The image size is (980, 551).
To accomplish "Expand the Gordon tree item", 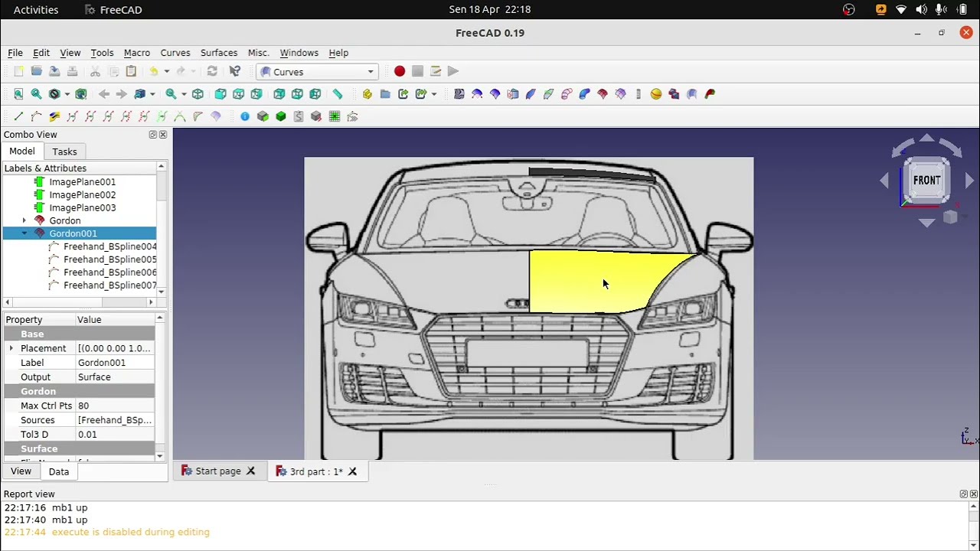I will click(24, 220).
